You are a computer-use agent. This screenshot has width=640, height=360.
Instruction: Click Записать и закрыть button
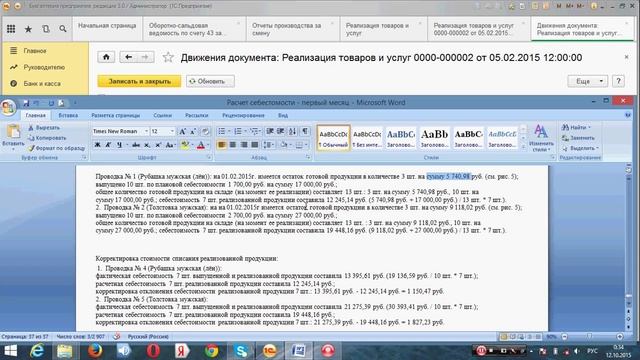tap(139, 81)
